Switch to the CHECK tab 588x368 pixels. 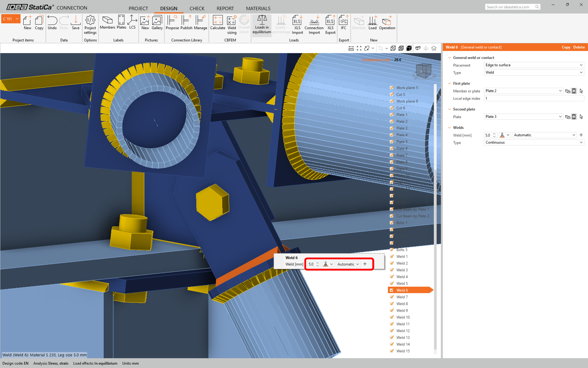[x=197, y=8]
